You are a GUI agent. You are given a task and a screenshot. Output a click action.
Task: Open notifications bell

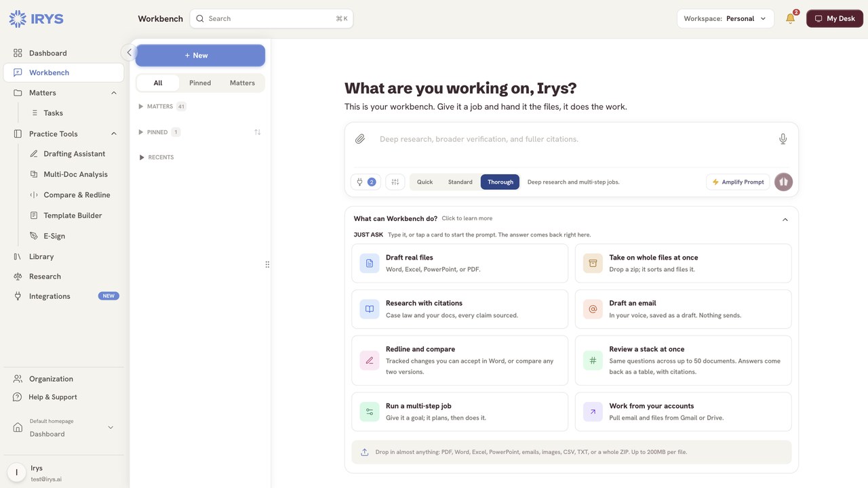click(x=791, y=19)
